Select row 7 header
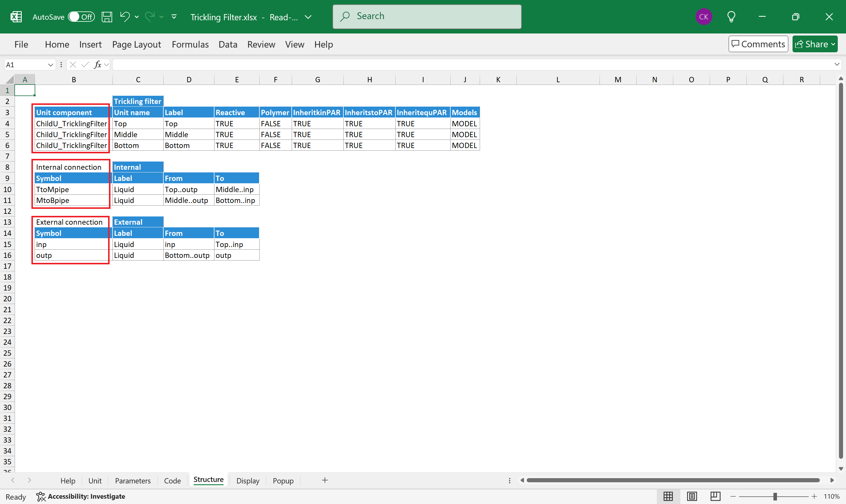Screen dimensions: 846x504 tap(7, 156)
